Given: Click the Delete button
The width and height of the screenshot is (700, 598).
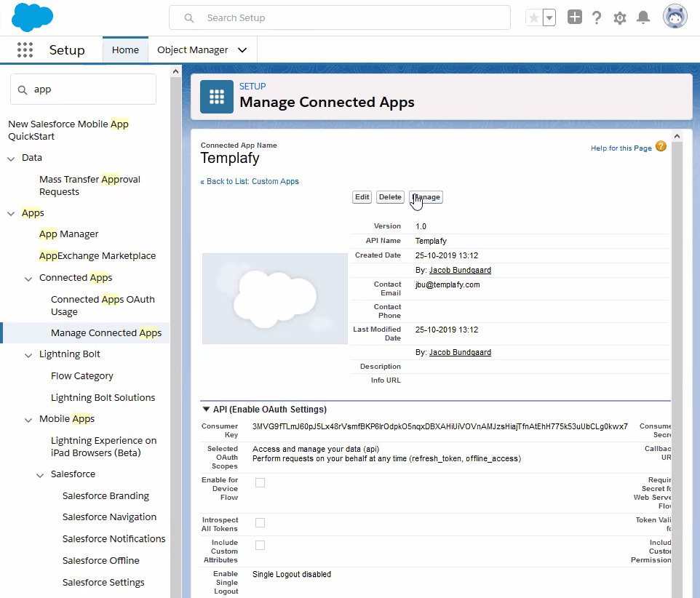Looking at the screenshot, I should pyautogui.click(x=390, y=197).
